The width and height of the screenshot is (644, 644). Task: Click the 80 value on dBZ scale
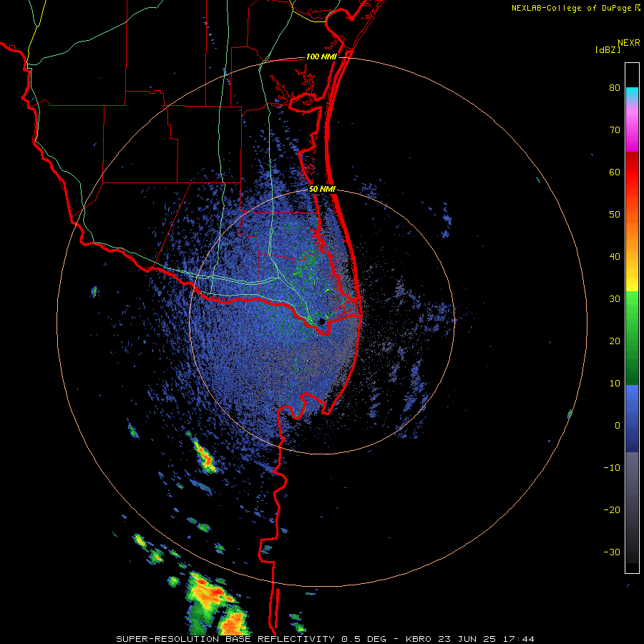point(615,88)
